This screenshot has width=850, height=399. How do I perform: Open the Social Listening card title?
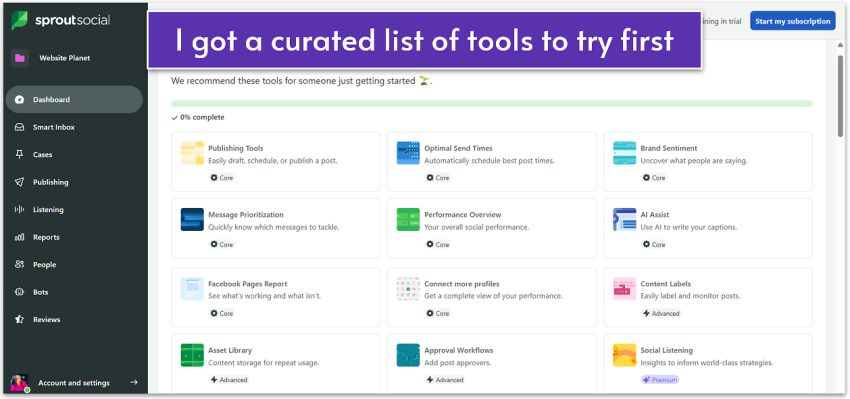pos(667,350)
